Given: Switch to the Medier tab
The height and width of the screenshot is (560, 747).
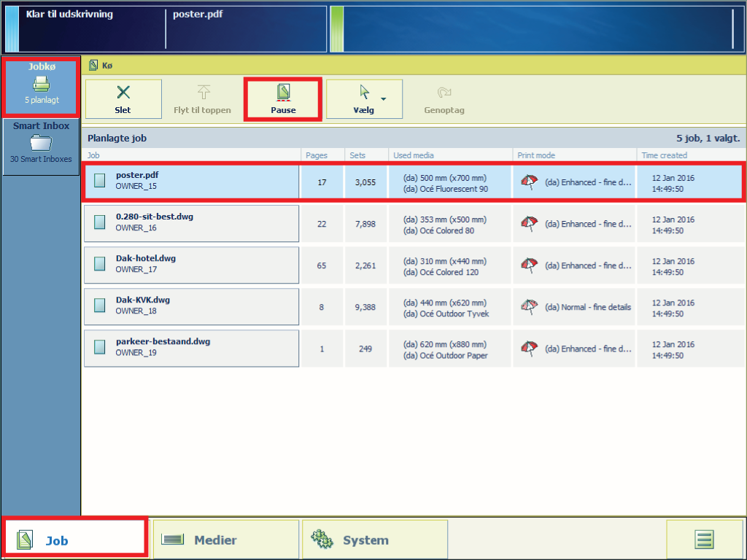Looking at the screenshot, I should click(226, 540).
